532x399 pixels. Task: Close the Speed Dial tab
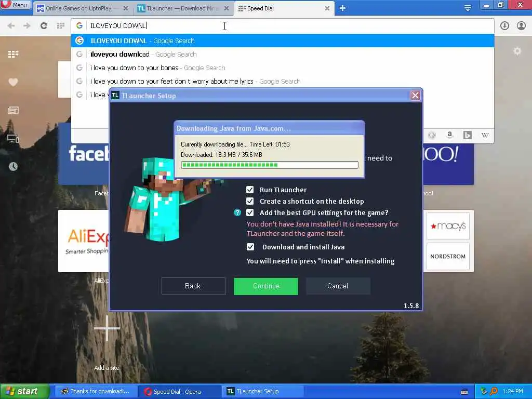[327, 8]
